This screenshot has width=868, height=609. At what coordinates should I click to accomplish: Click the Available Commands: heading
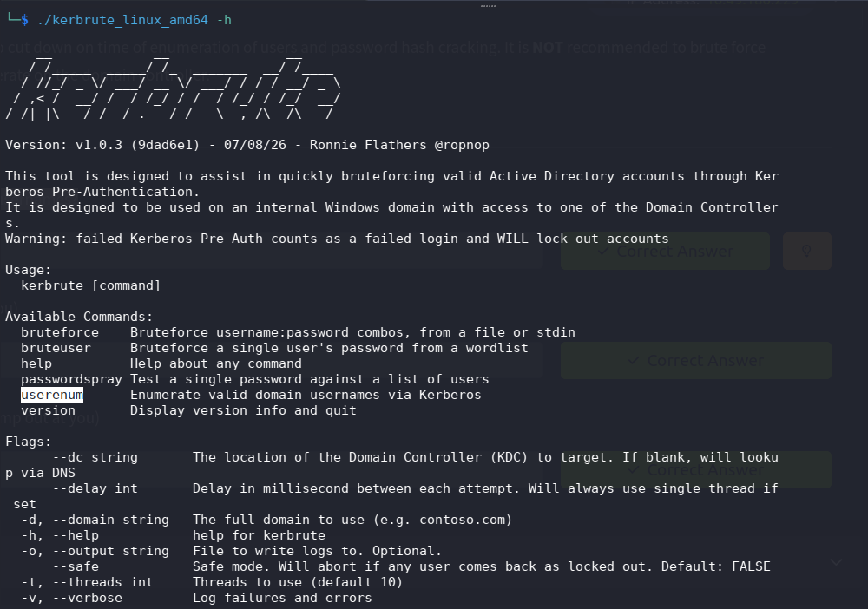pos(79,317)
